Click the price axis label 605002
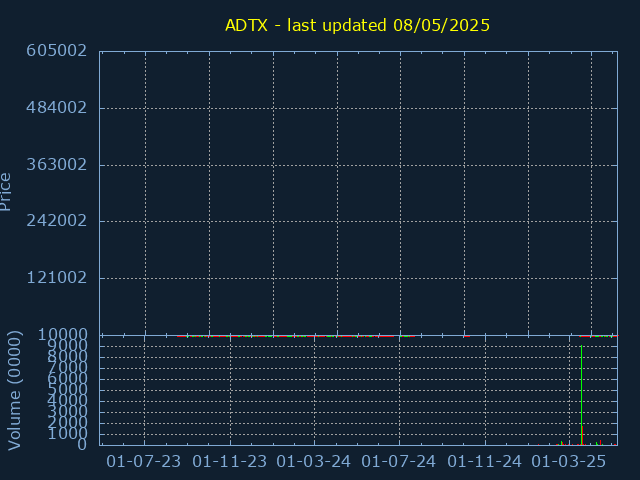Viewport: 640px width, 480px height. click(x=57, y=51)
